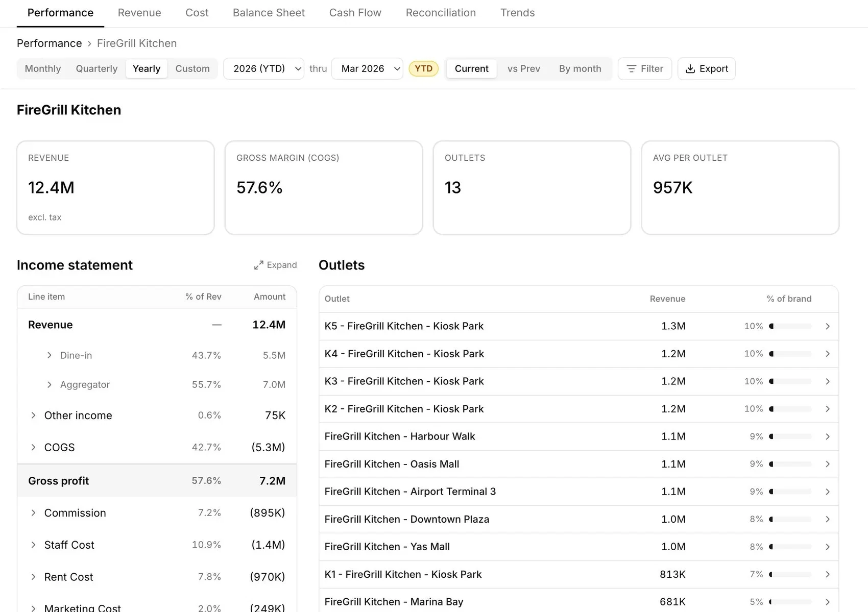The width and height of the screenshot is (868, 612).
Task: Switch to the Balance Sheet tab
Action: (x=269, y=13)
